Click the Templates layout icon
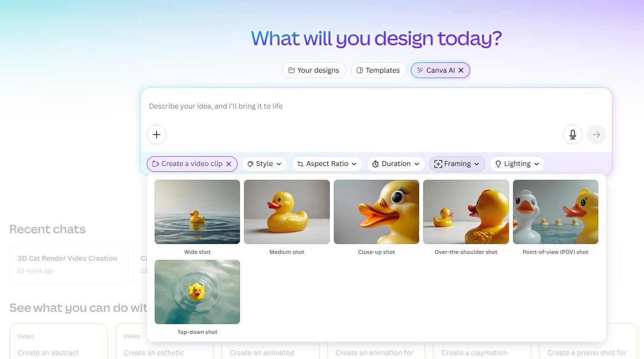Screen dimensions: 644x359 [360, 70]
